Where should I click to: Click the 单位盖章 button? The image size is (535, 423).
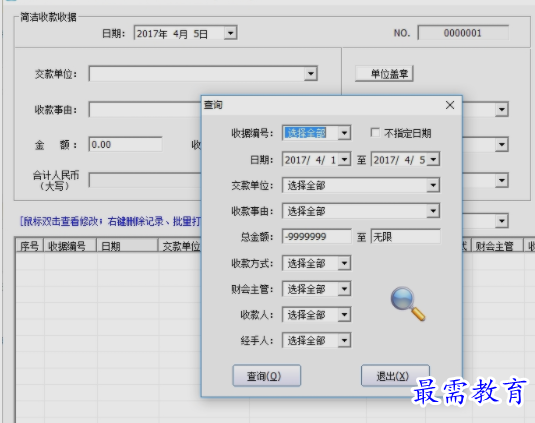pyautogui.click(x=385, y=74)
